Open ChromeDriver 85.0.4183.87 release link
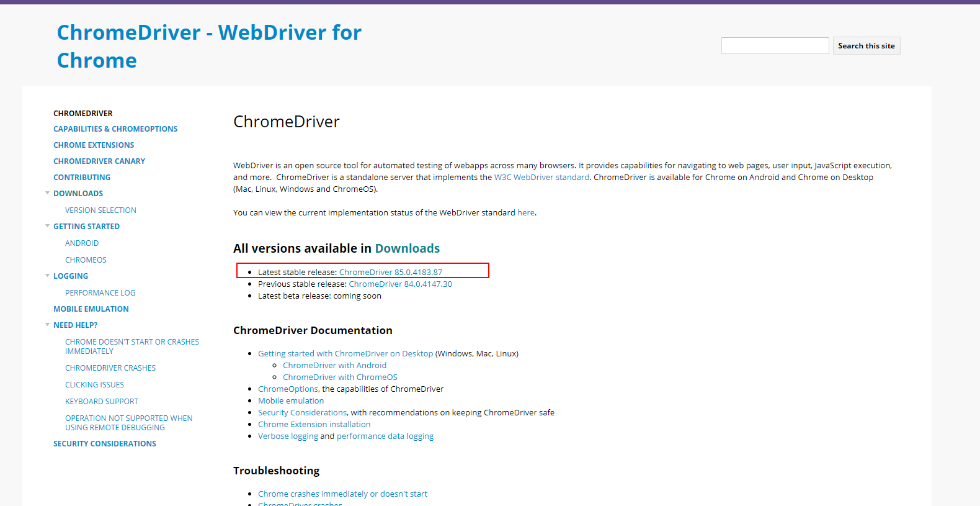 pyautogui.click(x=390, y=272)
